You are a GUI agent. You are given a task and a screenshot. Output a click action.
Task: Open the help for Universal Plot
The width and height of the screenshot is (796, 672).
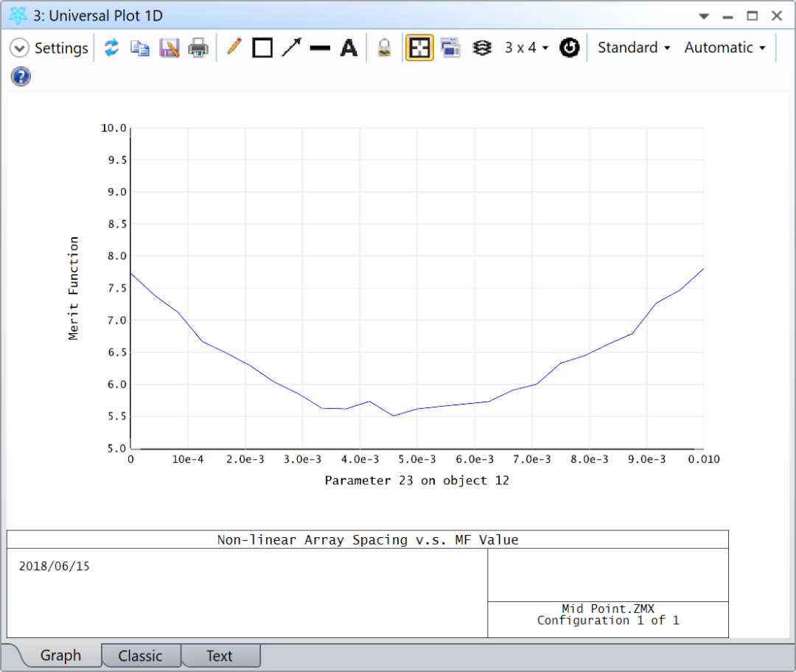[20, 76]
